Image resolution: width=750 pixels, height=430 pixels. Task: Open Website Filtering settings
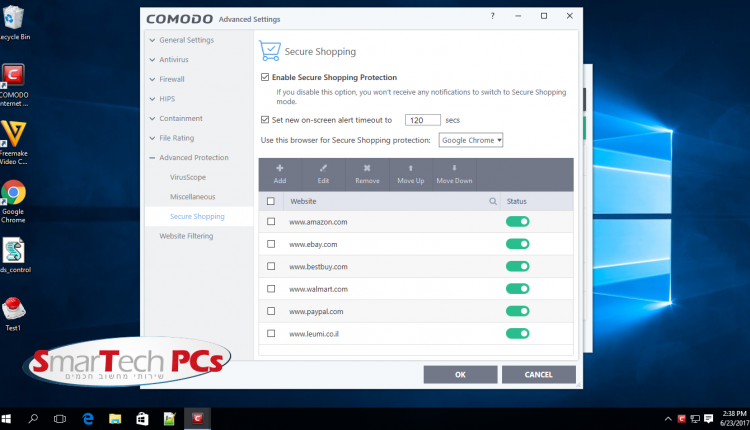click(x=186, y=236)
